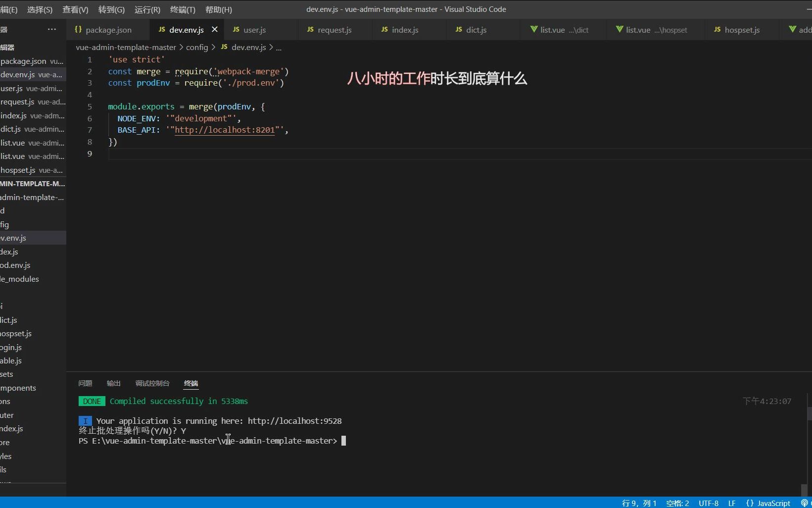
Task: Switch to the package.json editor tab
Action: (108, 30)
